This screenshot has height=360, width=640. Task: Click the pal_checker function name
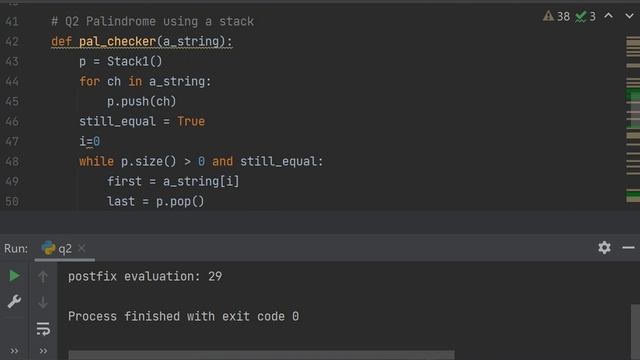click(x=117, y=41)
